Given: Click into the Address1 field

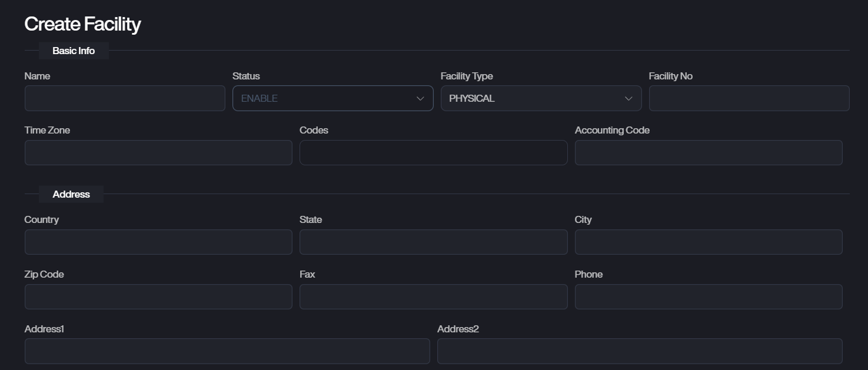Looking at the screenshot, I should pyautogui.click(x=227, y=351).
